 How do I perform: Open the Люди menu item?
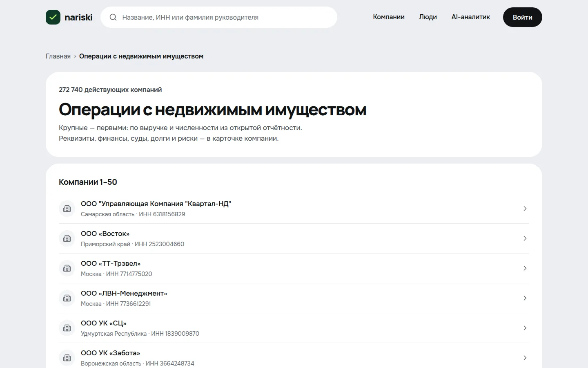pos(428,17)
